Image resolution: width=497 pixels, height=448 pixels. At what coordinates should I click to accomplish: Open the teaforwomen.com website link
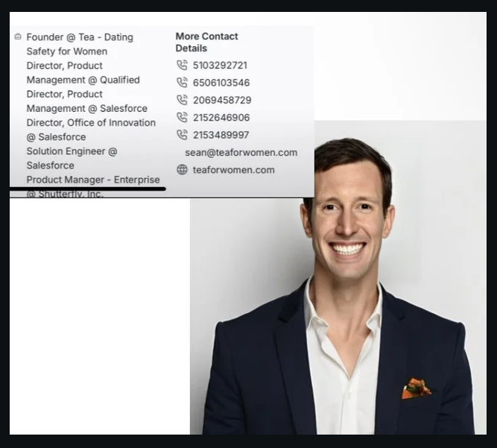[234, 170]
